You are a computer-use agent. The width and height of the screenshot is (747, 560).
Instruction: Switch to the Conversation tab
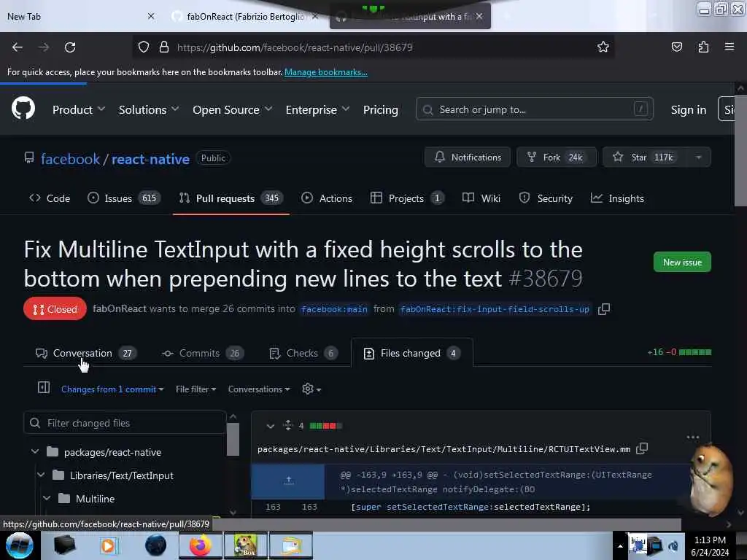point(86,353)
